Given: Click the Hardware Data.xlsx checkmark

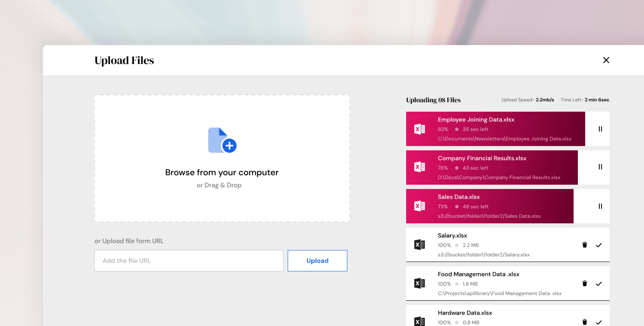Looking at the screenshot, I should 598,322.
